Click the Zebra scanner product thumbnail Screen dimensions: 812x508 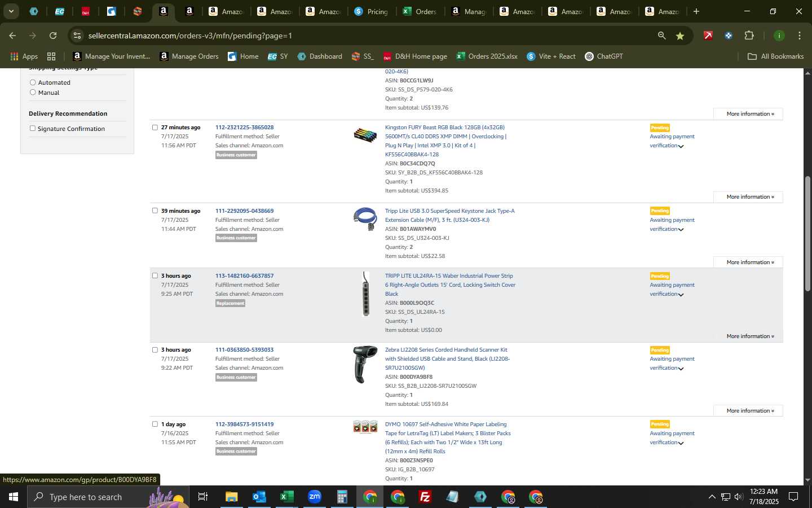click(365, 365)
